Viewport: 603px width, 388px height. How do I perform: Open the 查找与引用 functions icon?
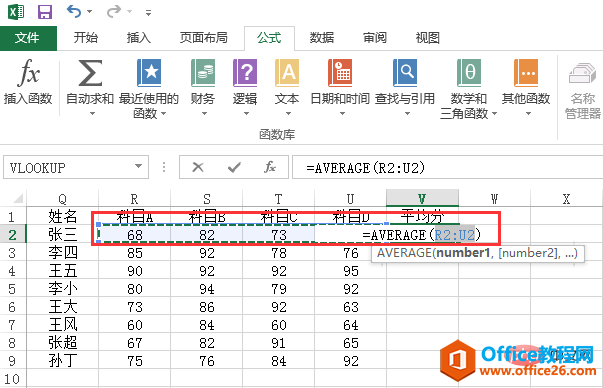(x=405, y=73)
